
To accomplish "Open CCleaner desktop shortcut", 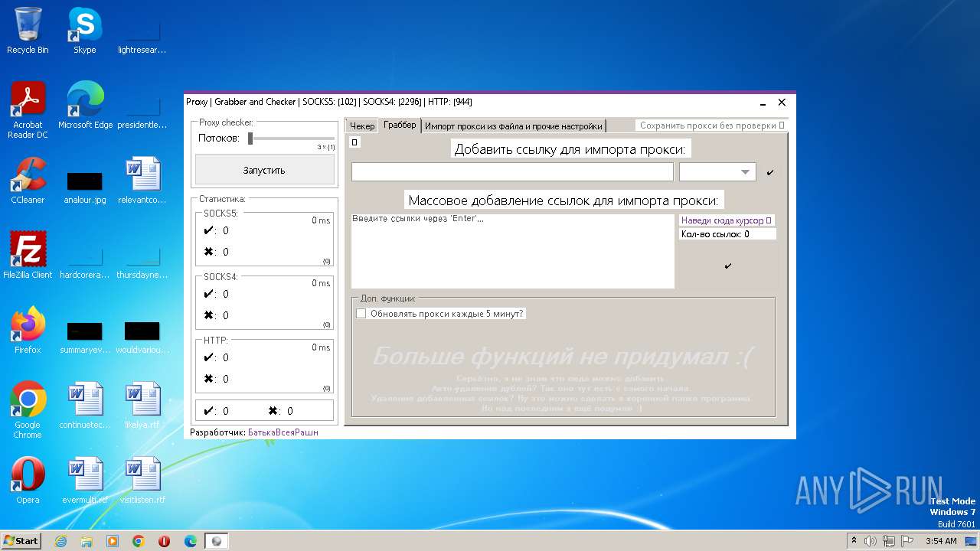I will tap(28, 180).
